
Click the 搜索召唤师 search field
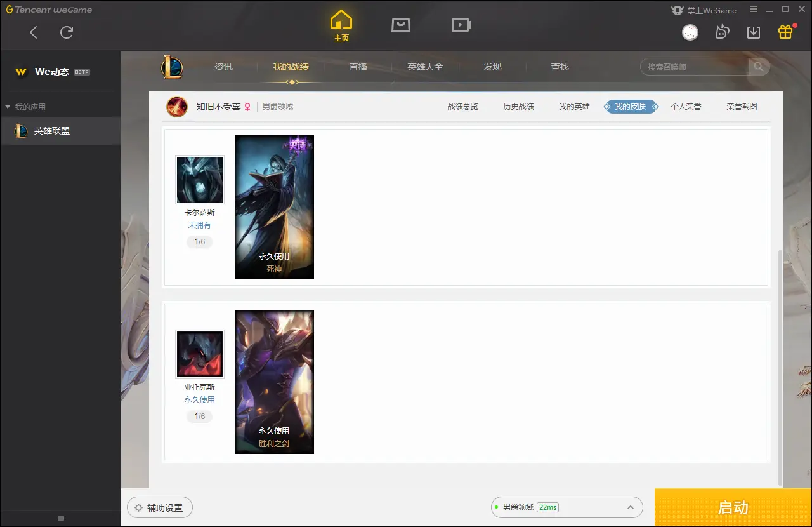(x=695, y=67)
